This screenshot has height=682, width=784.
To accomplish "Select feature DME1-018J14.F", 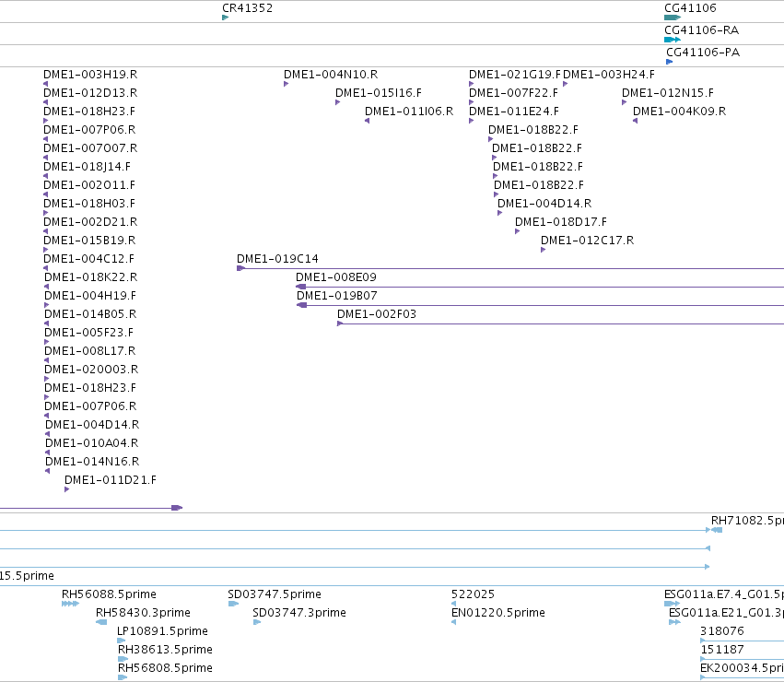I will click(87, 167).
